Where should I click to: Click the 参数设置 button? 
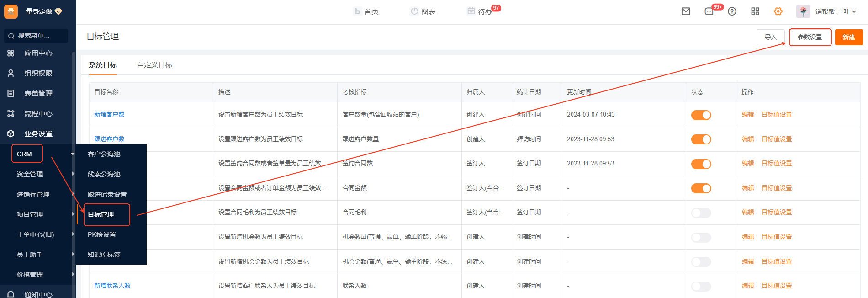810,37
